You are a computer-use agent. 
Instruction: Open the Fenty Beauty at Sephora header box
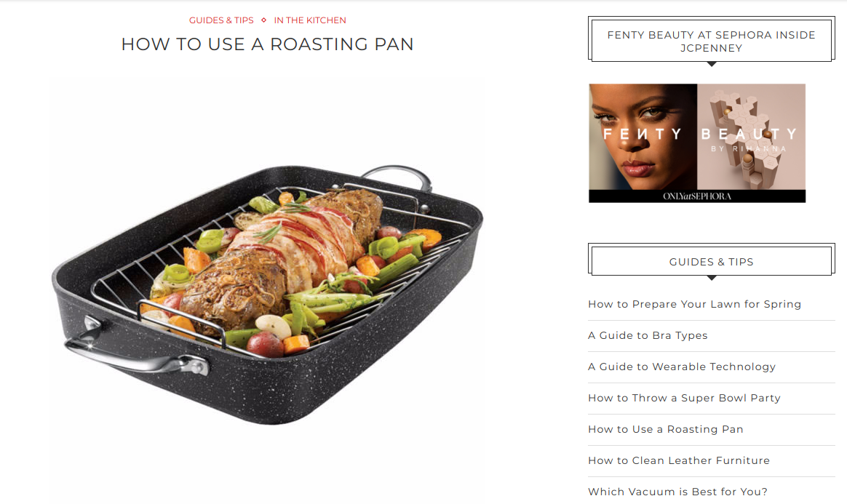[712, 39]
